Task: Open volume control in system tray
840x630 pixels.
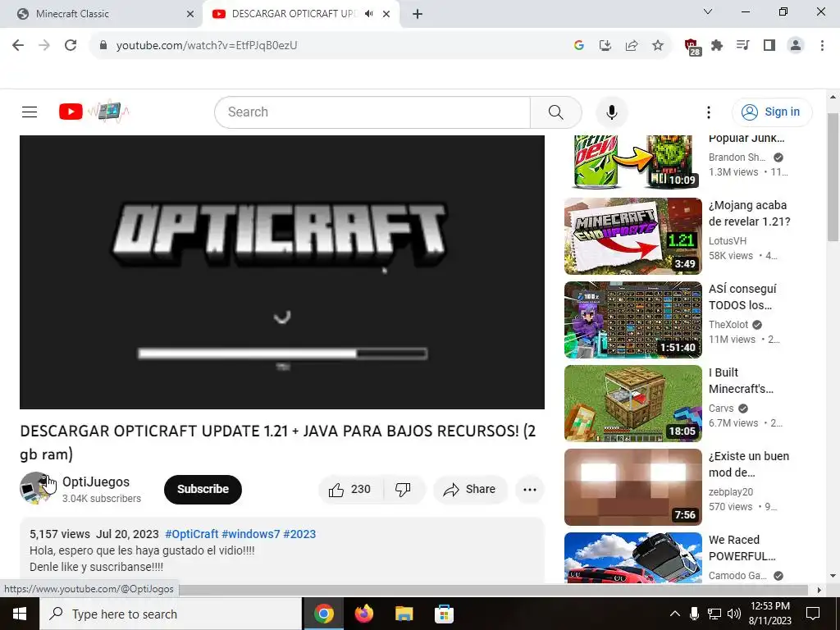Action: click(734, 614)
